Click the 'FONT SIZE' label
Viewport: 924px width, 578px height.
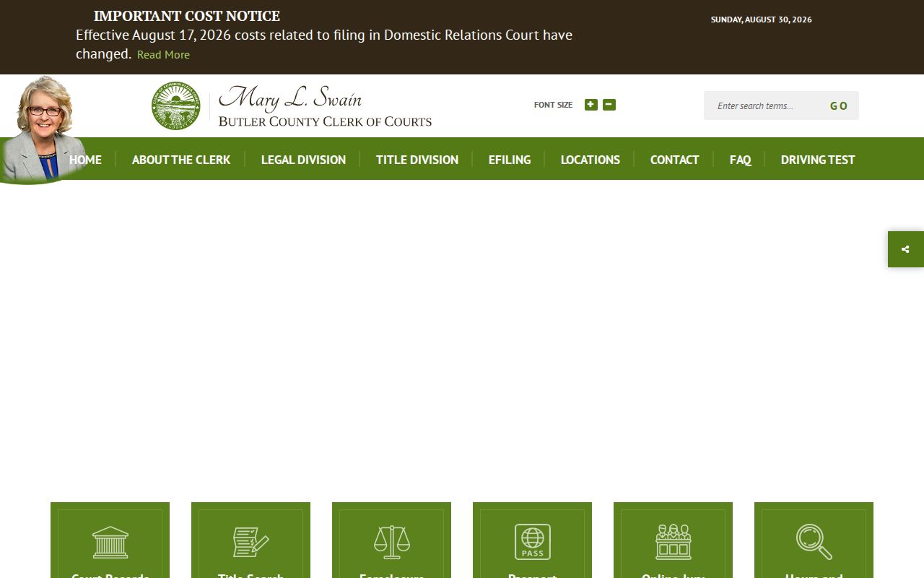click(x=554, y=105)
